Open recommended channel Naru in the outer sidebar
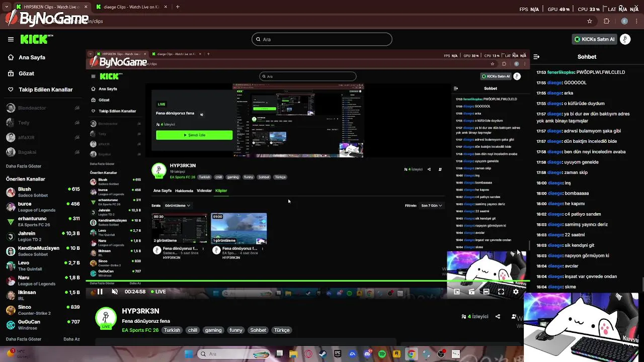This screenshot has height=362, width=644. point(43,281)
